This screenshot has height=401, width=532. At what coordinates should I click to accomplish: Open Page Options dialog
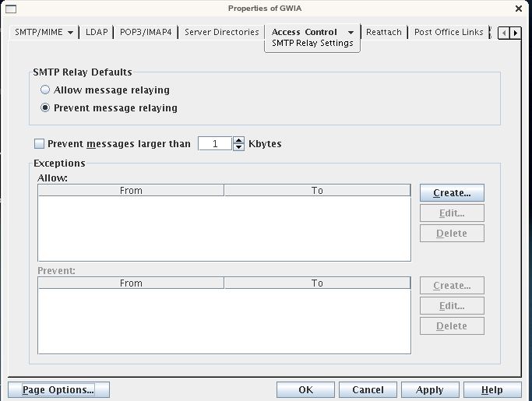pyautogui.click(x=58, y=390)
